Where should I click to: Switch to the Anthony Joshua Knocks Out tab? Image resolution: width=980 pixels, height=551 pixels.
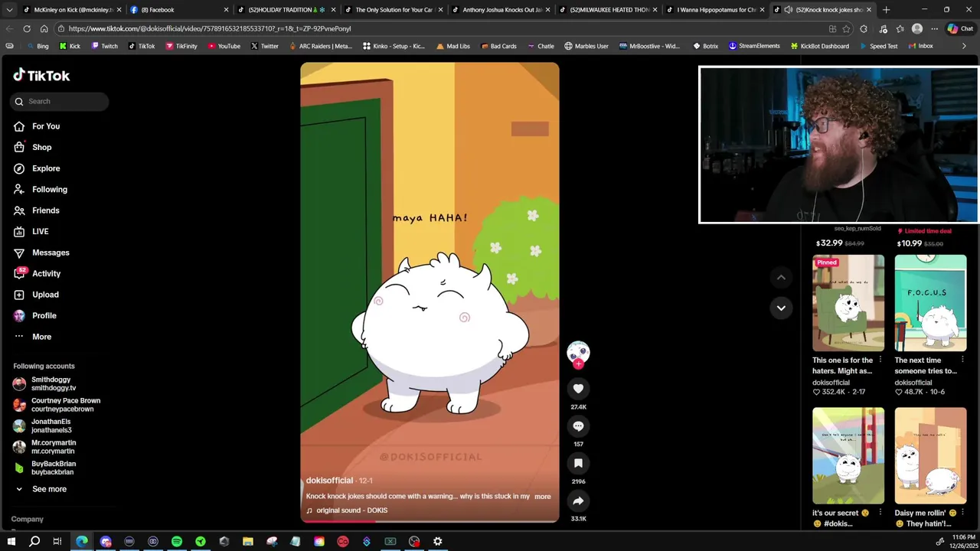coord(501,10)
